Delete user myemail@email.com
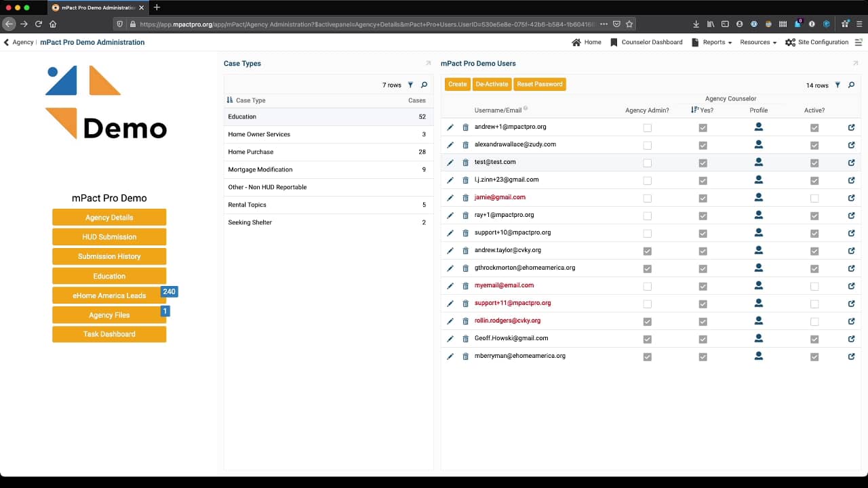The height and width of the screenshot is (488, 868). 465,286
